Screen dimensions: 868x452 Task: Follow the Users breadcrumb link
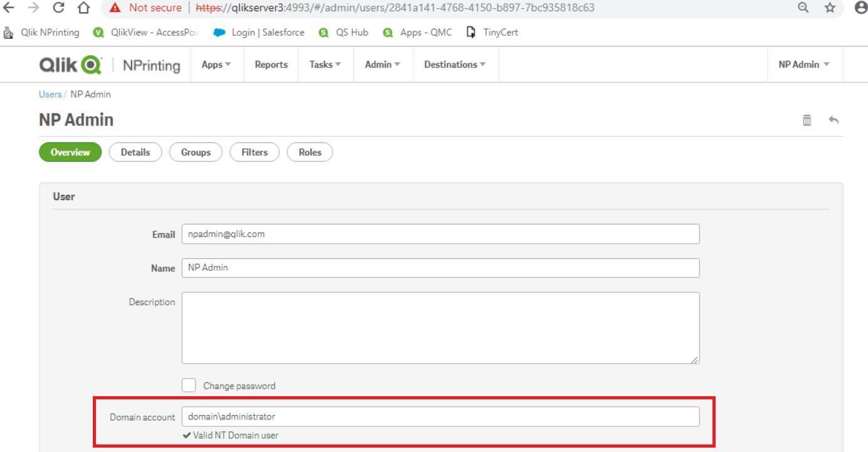50,94
